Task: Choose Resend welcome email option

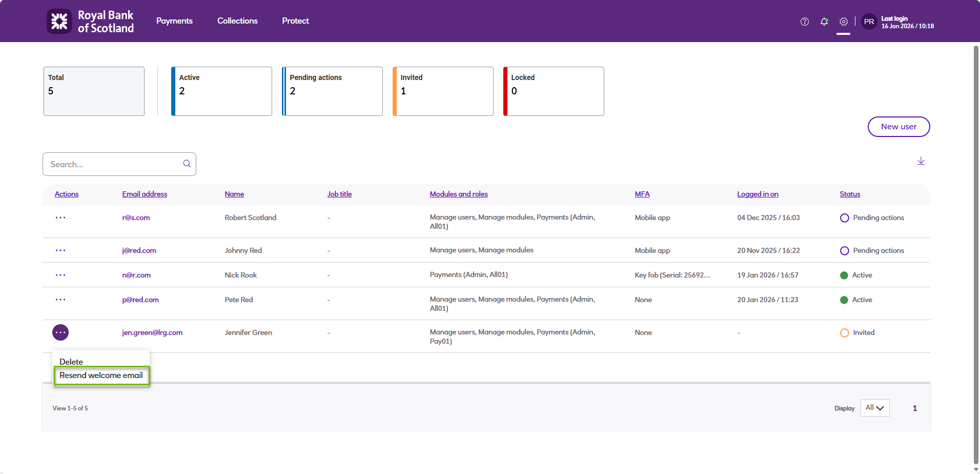Action: pos(101,376)
